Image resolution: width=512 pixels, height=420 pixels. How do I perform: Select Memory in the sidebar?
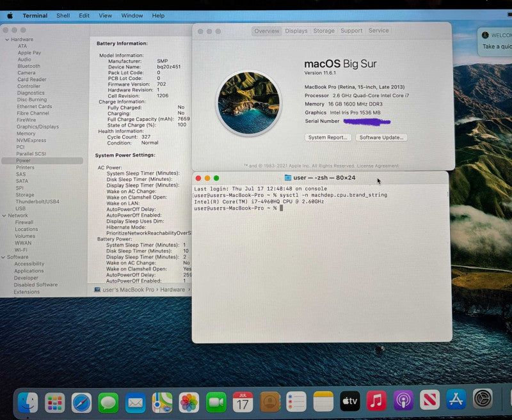(x=26, y=134)
